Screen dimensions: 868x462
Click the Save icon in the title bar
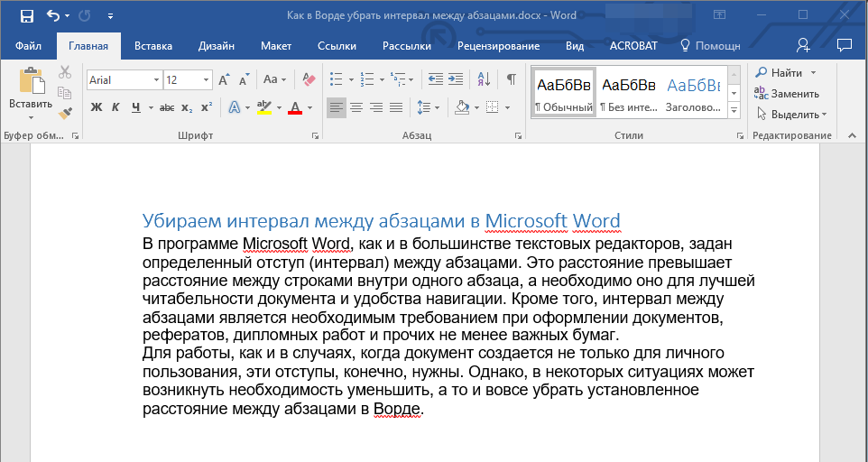click(x=26, y=16)
